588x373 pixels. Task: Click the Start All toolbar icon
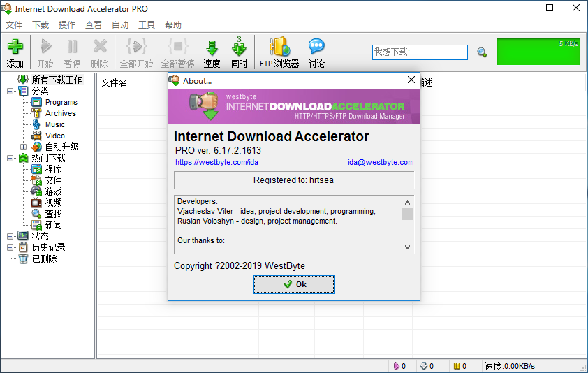click(136, 47)
